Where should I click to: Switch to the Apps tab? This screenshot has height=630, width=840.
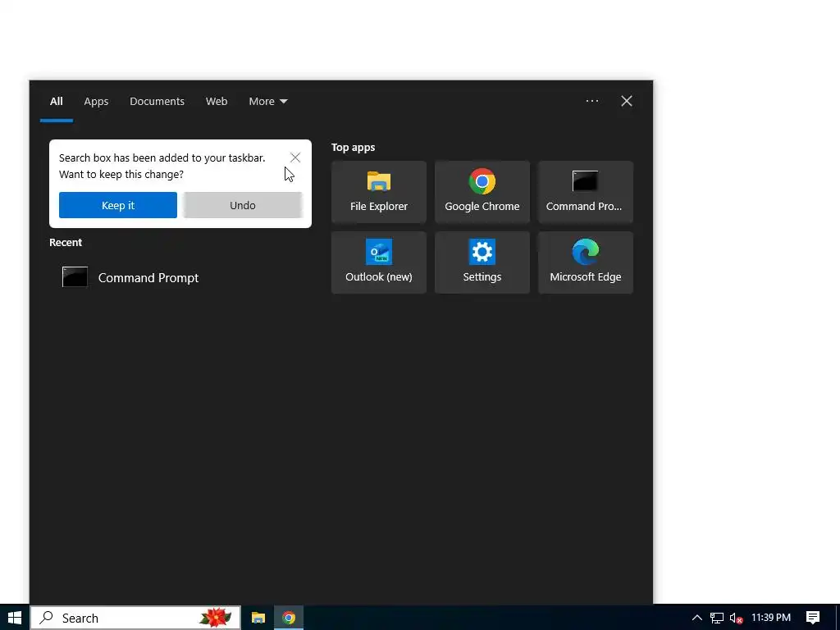click(96, 101)
